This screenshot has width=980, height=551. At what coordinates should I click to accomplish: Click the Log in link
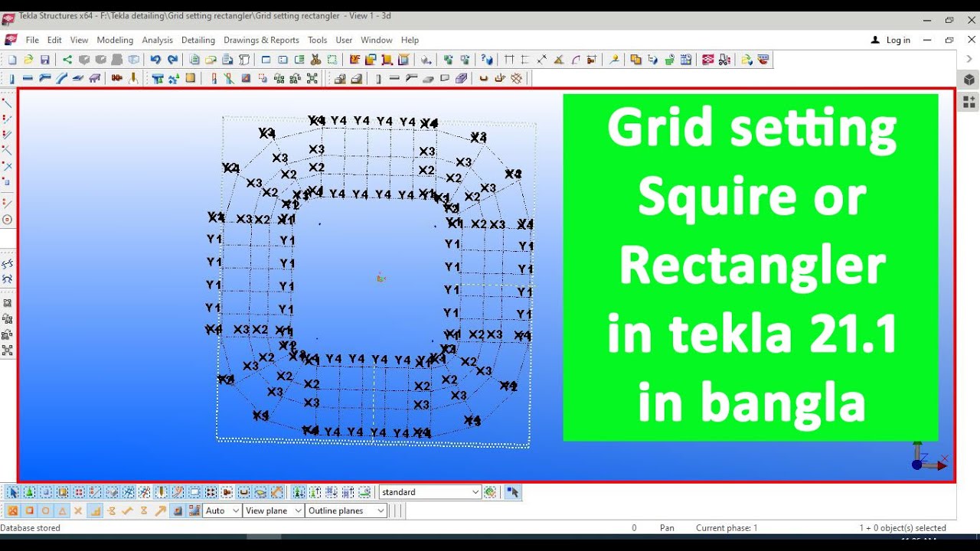pyautogui.click(x=898, y=40)
